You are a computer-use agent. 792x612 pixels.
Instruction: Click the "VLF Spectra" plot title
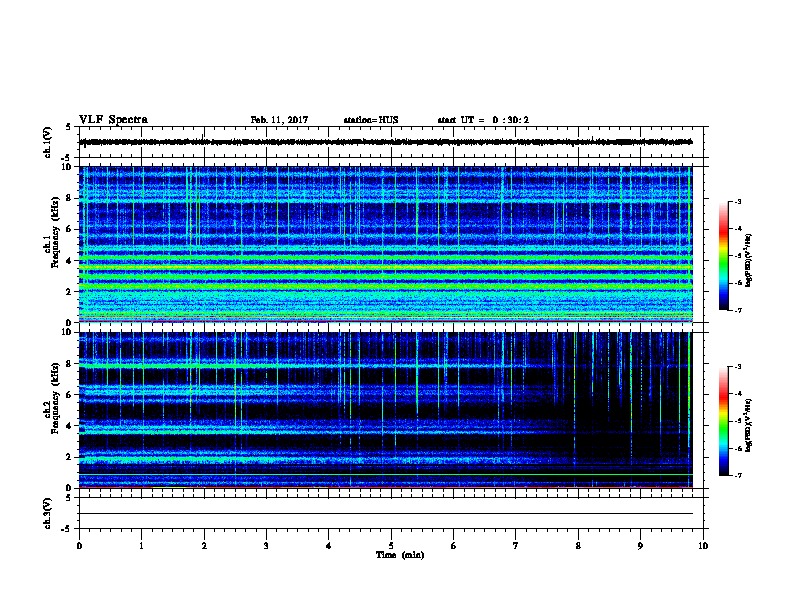tap(113, 120)
